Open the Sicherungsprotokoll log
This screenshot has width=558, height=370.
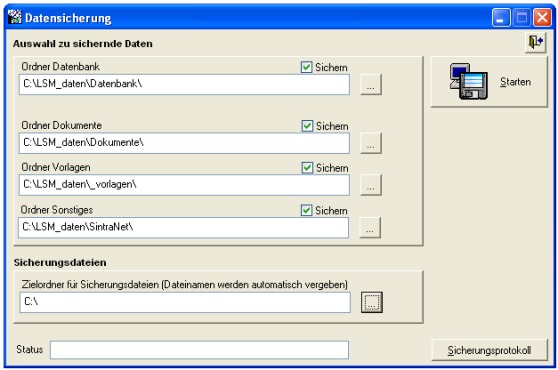(x=489, y=350)
